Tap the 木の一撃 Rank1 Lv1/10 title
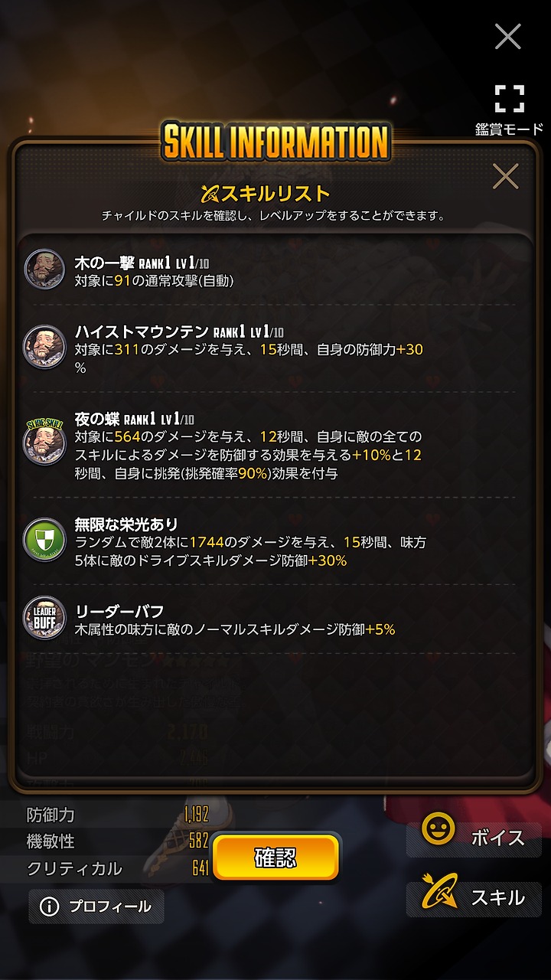The image size is (551, 980). click(x=142, y=263)
